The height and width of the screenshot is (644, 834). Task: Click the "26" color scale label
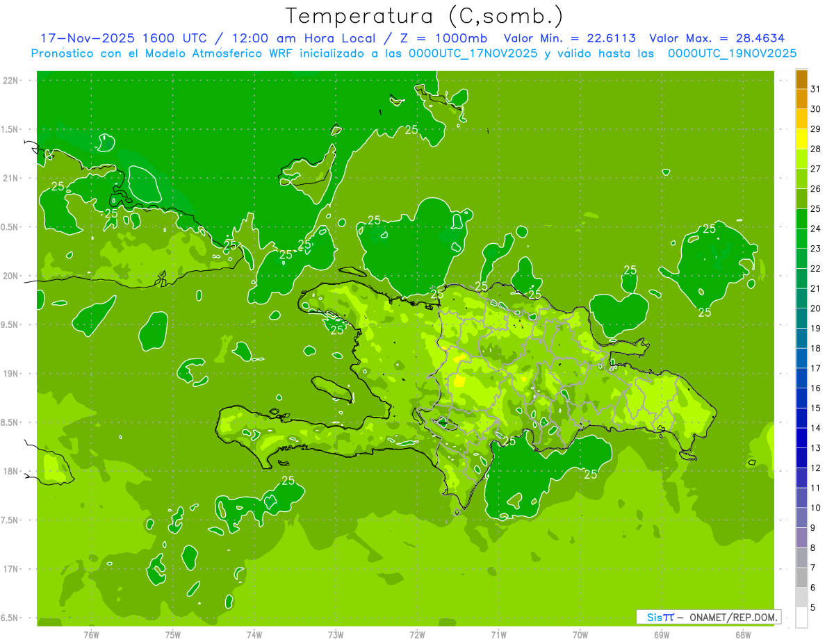click(816, 189)
